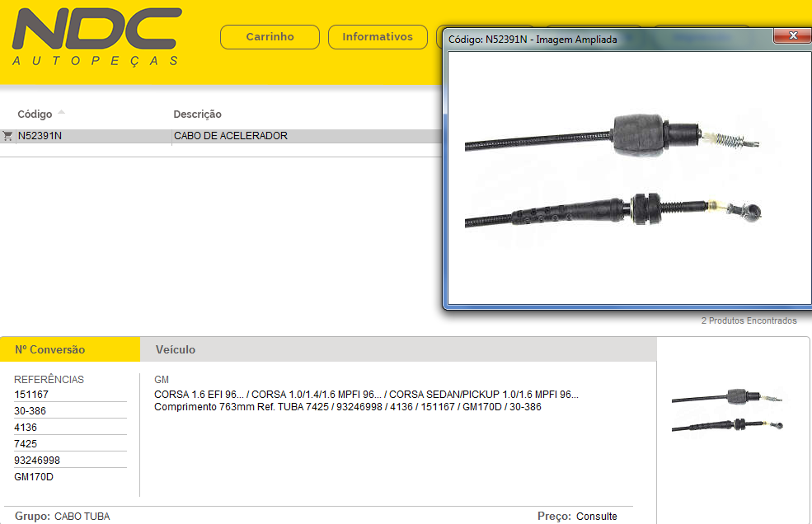Screen dimensions: 812x524
Task: Click the small cable thumbnail image
Action: [x=727, y=410]
